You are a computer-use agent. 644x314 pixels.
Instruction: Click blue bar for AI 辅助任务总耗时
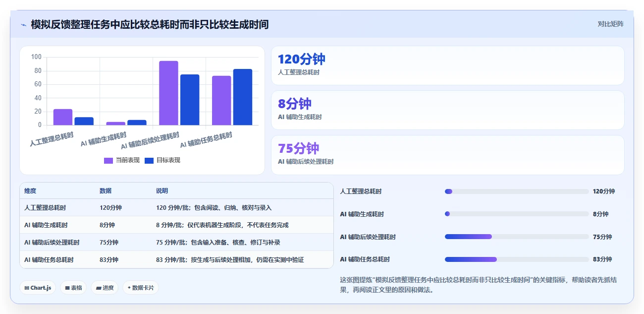click(x=243, y=97)
